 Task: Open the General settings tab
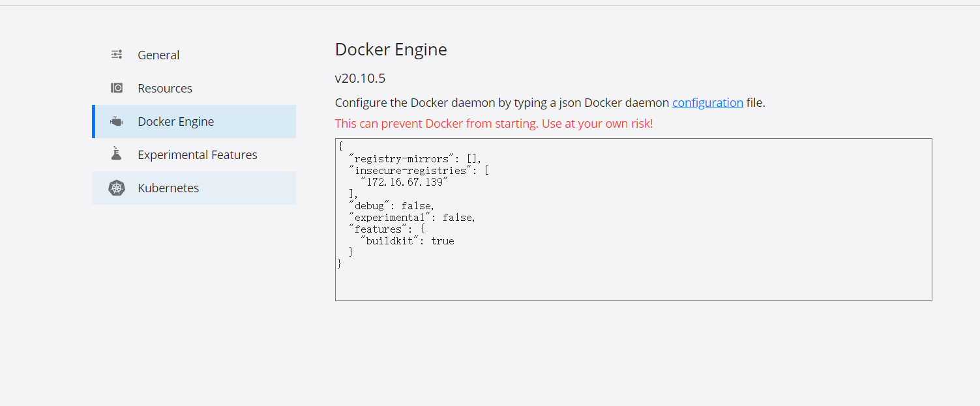coord(194,55)
